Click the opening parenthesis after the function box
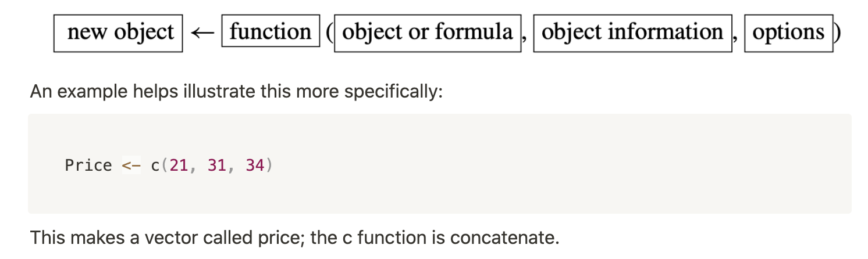Image resolution: width=868 pixels, height=259 pixels. (x=329, y=33)
